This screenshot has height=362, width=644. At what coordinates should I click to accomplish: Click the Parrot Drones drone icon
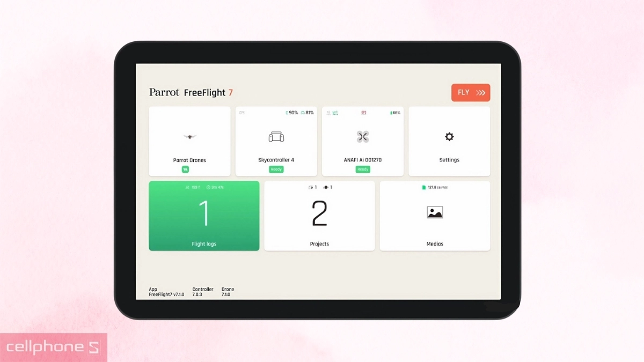point(189,137)
